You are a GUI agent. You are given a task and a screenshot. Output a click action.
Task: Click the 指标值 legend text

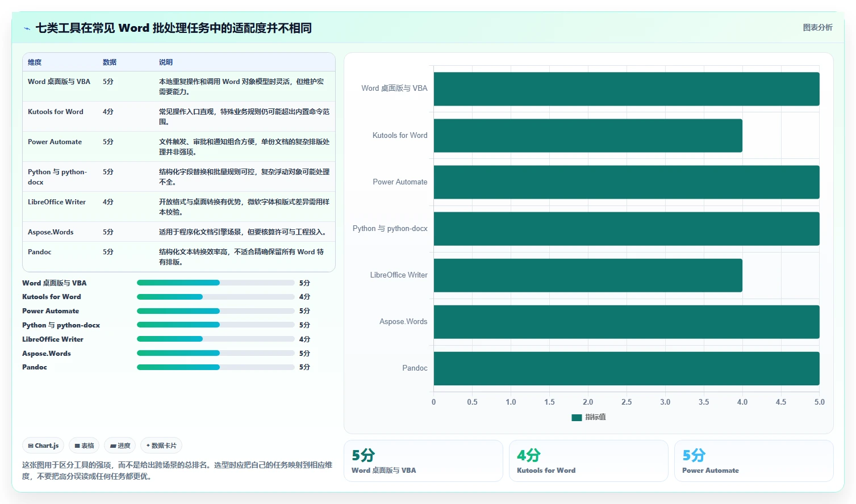point(595,417)
